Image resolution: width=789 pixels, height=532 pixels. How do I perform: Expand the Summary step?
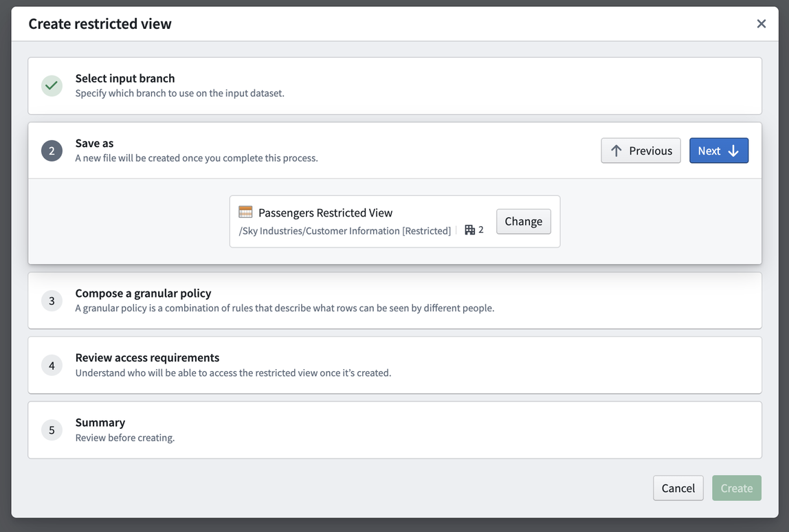coord(395,430)
